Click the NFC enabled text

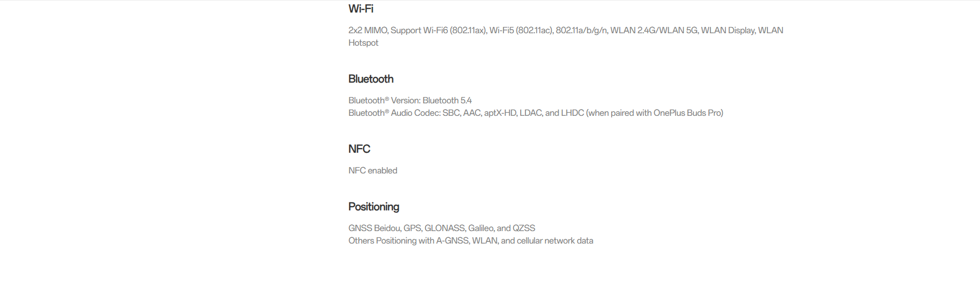pyautogui.click(x=373, y=170)
